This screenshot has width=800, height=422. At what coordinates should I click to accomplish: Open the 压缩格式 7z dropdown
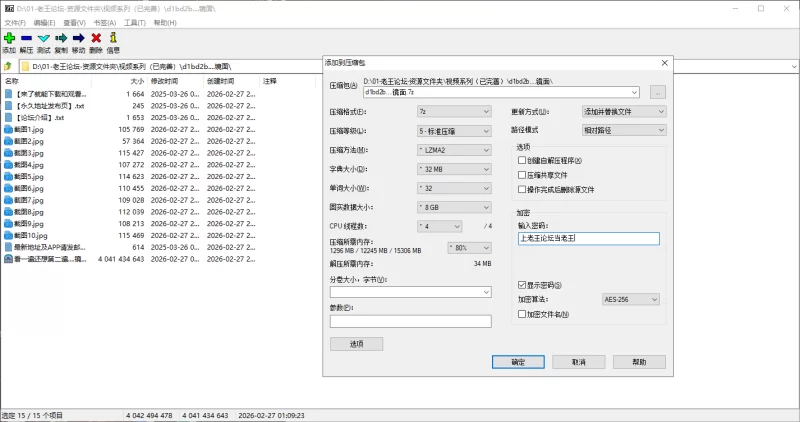point(454,111)
